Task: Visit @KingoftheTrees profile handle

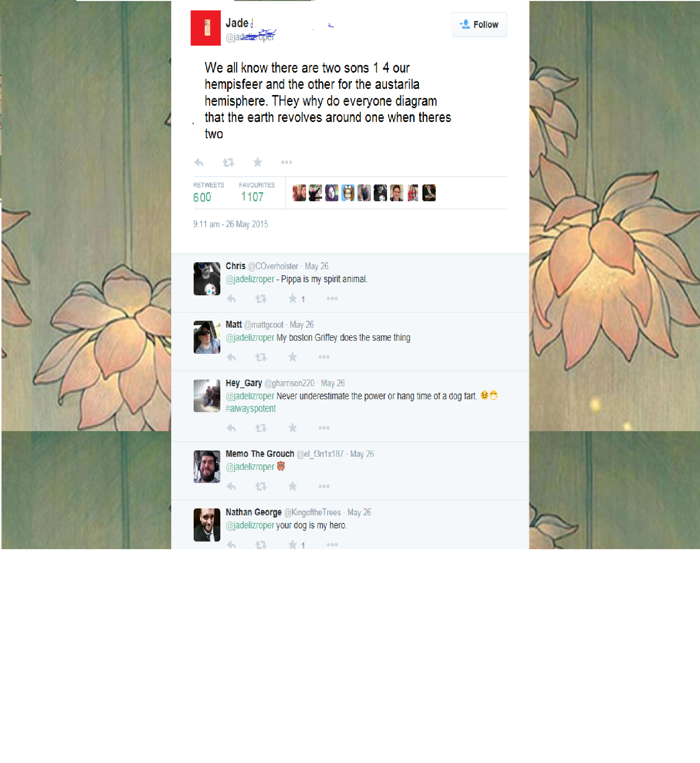Action: coord(312,512)
